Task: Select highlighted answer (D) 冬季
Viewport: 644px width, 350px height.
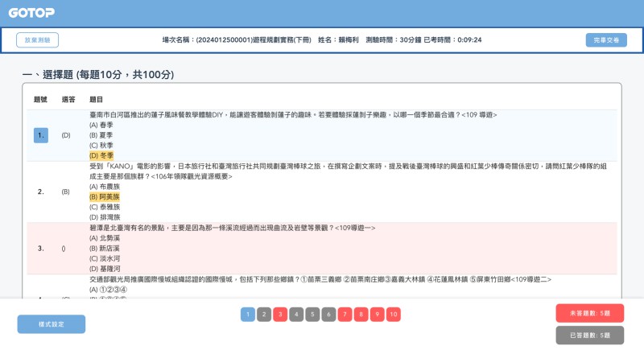Action: [101, 155]
